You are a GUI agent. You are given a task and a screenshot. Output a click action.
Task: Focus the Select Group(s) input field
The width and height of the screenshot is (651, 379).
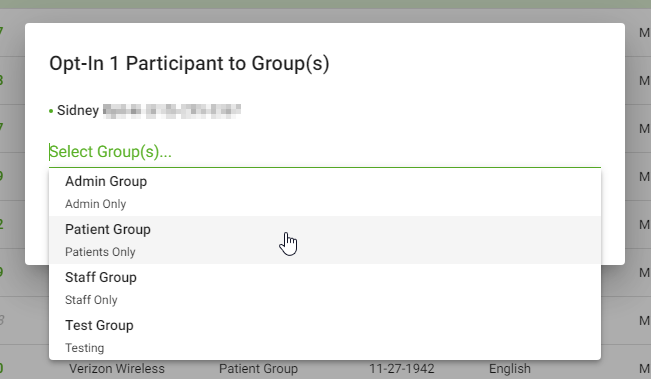coord(325,152)
